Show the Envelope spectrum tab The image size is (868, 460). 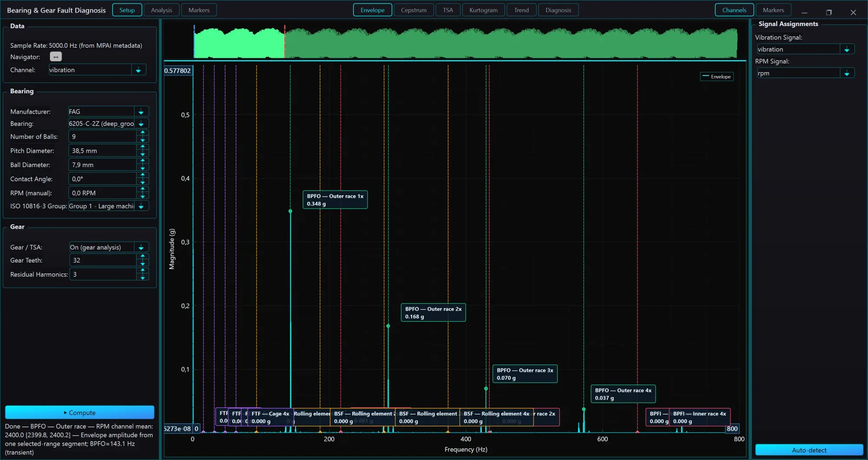coord(372,10)
